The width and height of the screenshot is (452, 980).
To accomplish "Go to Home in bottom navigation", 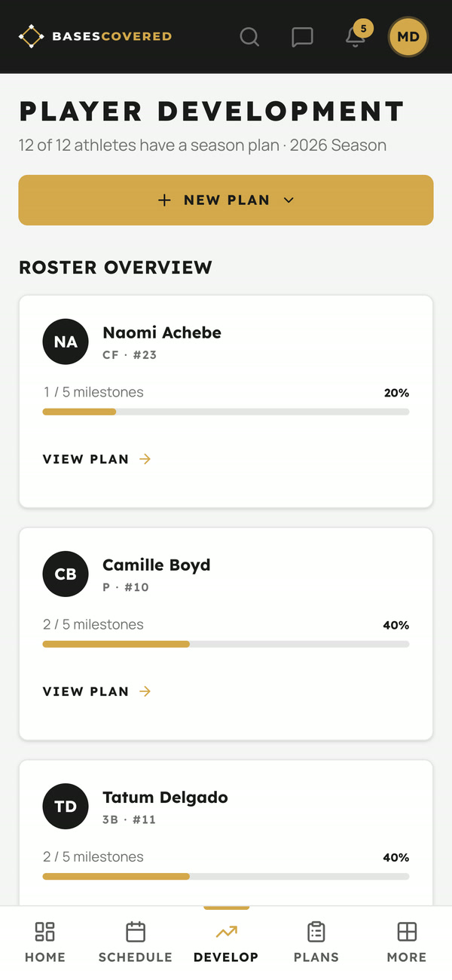I will tap(45, 942).
